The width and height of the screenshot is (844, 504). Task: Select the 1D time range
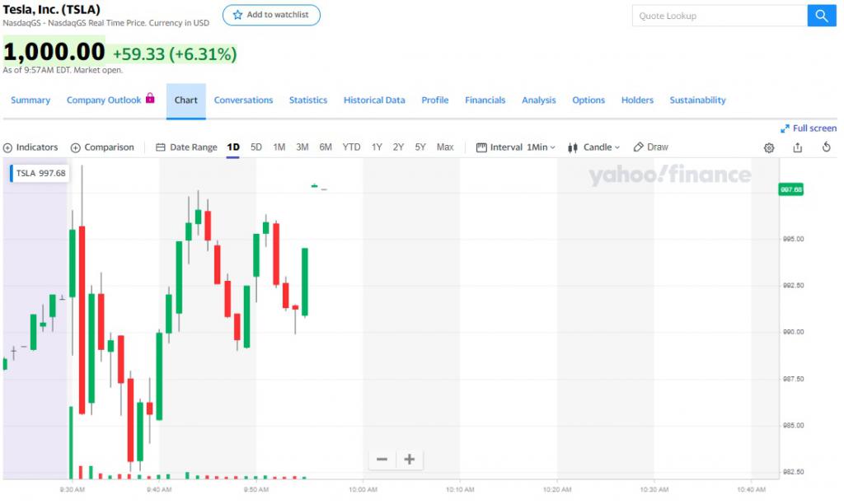233,147
